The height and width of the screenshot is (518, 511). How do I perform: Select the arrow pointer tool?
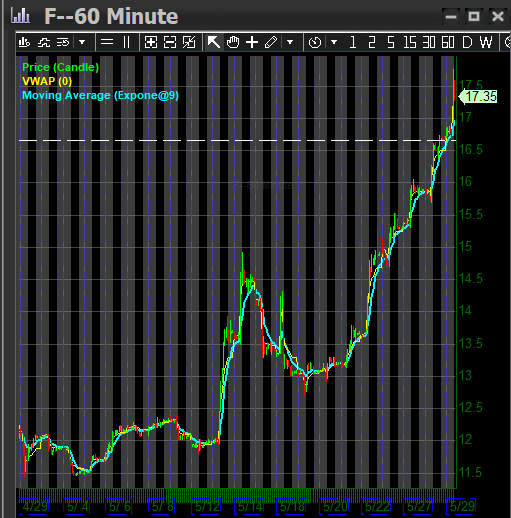click(x=213, y=42)
